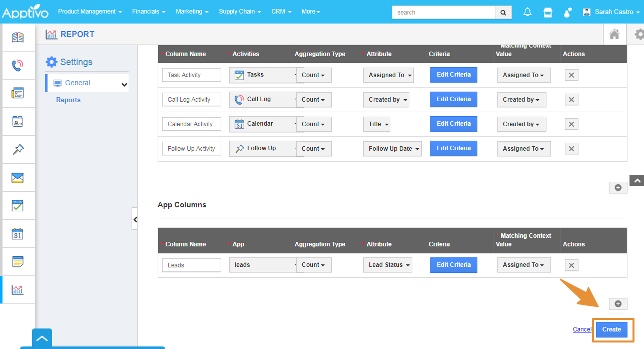
Task: Open the marketplace store icon in the header
Action: [547, 12]
